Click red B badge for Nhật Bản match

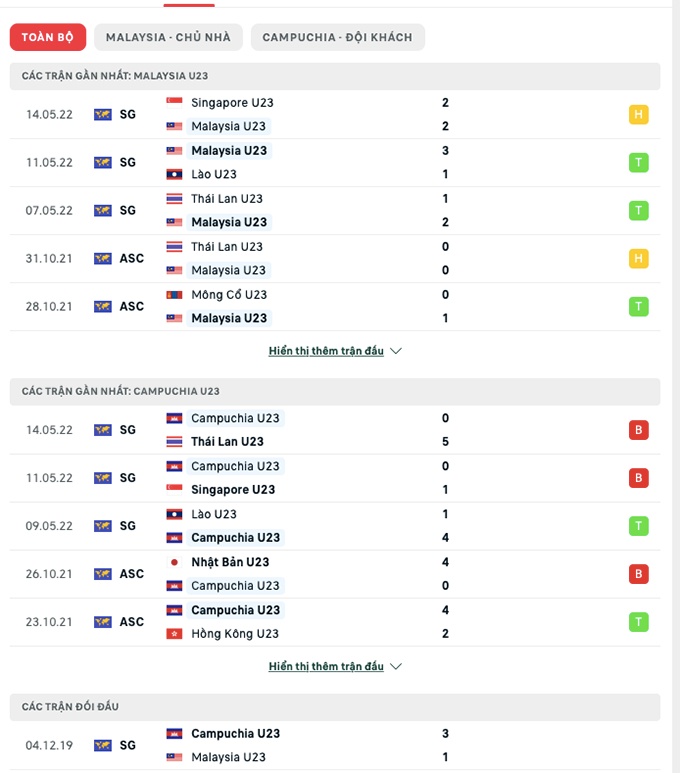[638, 574]
